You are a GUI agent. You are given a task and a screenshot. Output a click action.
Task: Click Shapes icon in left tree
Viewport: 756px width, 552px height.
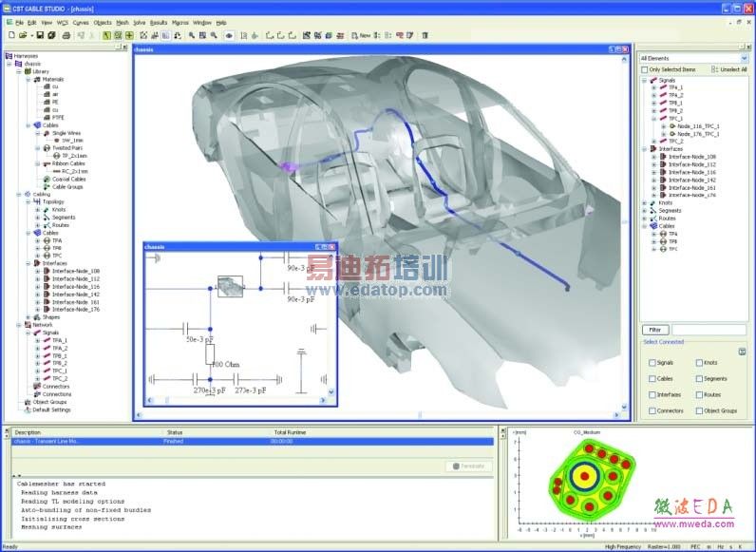click(x=37, y=317)
